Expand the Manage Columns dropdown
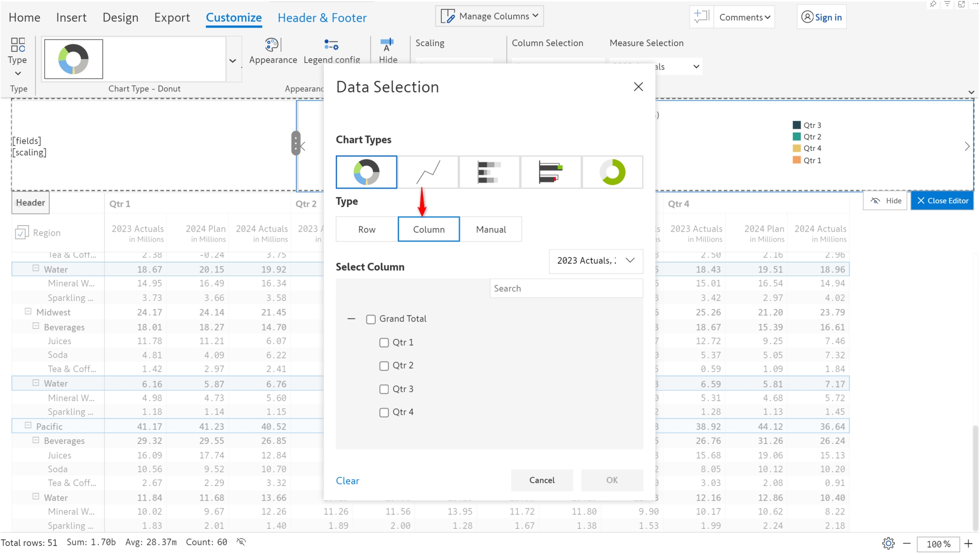The height and width of the screenshot is (554, 980). 489,16
